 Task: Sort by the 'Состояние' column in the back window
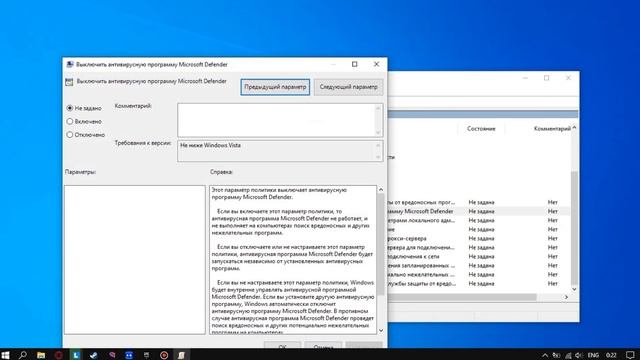point(481,129)
